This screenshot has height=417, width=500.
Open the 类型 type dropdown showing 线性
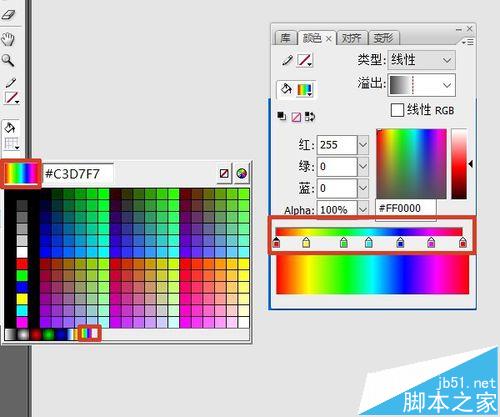pyautogui.click(x=421, y=60)
